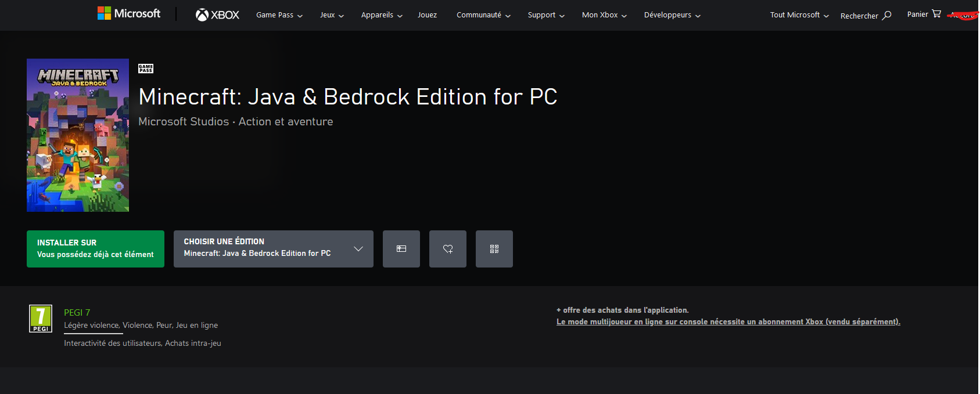Open the Support menu
This screenshot has width=980, height=394.
coord(546,15)
